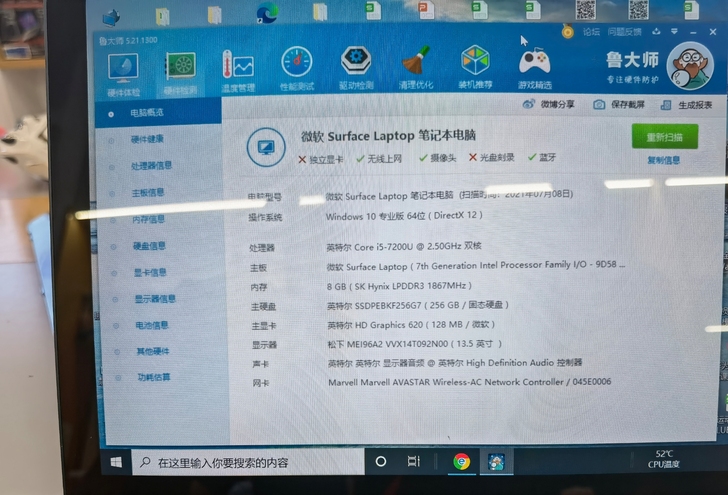This screenshot has height=495, width=728.
Task: Click the 8 GB SK Hynix memory text
Action: (x=399, y=286)
